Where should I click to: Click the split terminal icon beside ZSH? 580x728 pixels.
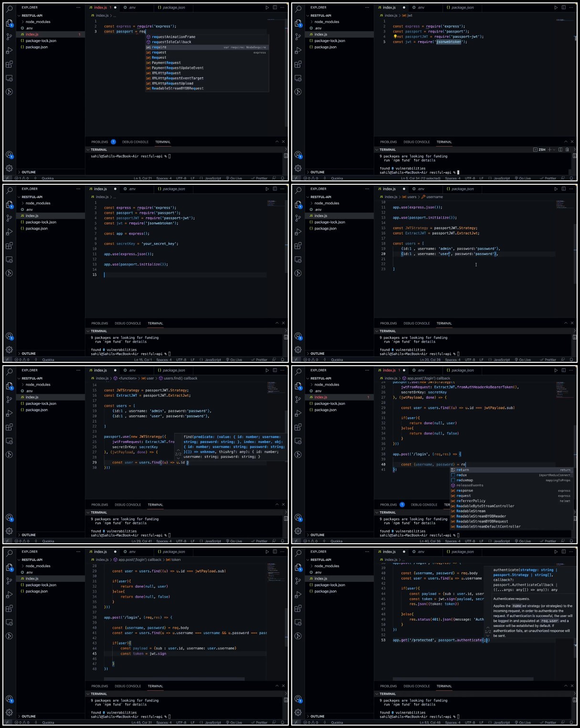[x=560, y=149]
